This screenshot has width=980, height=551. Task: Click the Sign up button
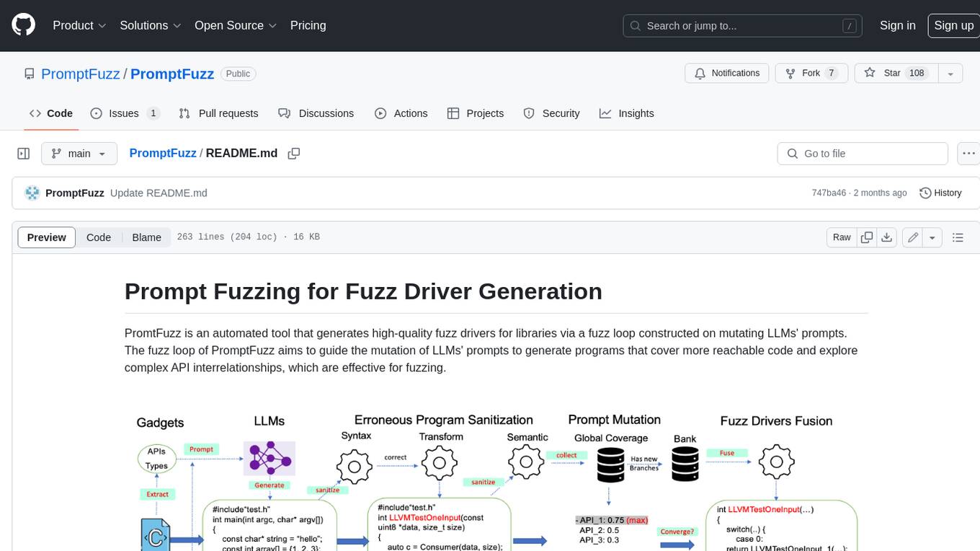pos(953,25)
